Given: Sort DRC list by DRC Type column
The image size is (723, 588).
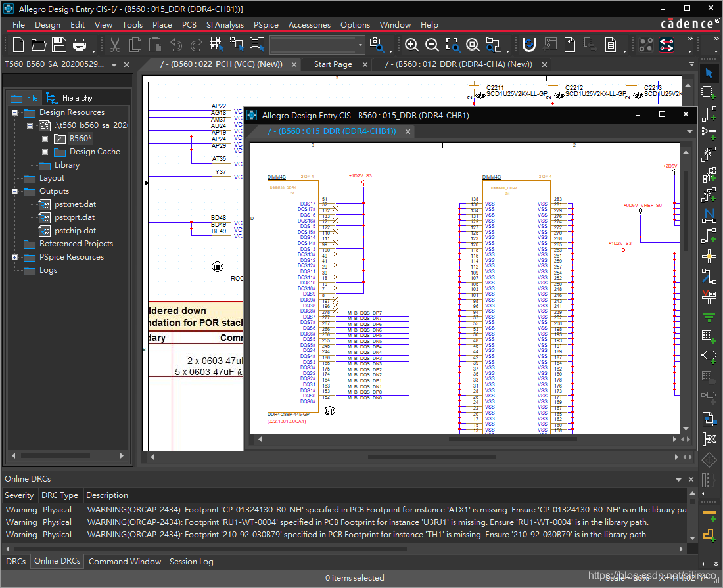Looking at the screenshot, I should click(x=59, y=495).
